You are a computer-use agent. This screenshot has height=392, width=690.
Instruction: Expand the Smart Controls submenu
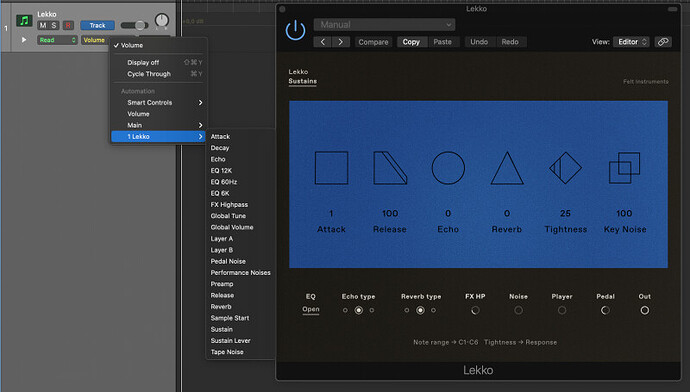coord(158,103)
